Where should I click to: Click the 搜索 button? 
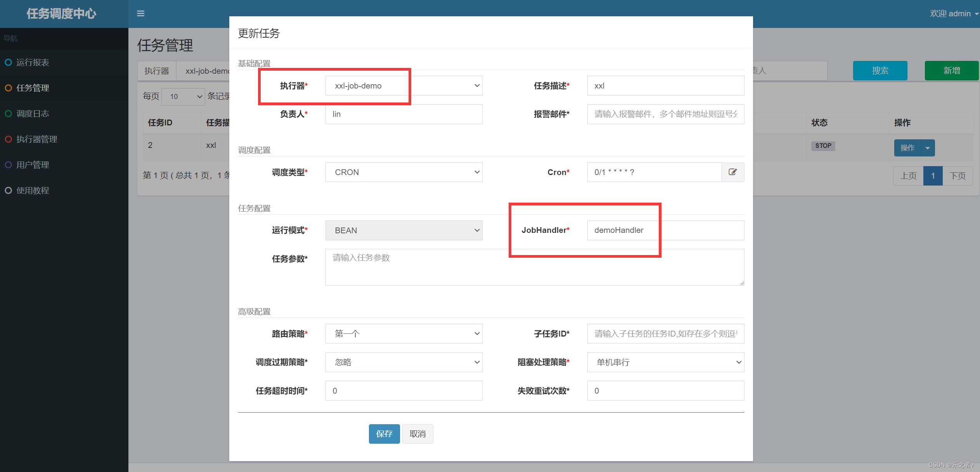880,71
